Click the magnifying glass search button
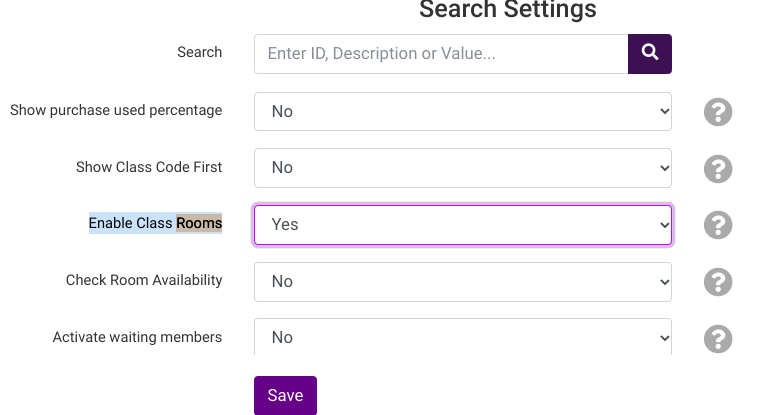Image resolution: width=764 pixels, height=415 pixels. point(650,53)
